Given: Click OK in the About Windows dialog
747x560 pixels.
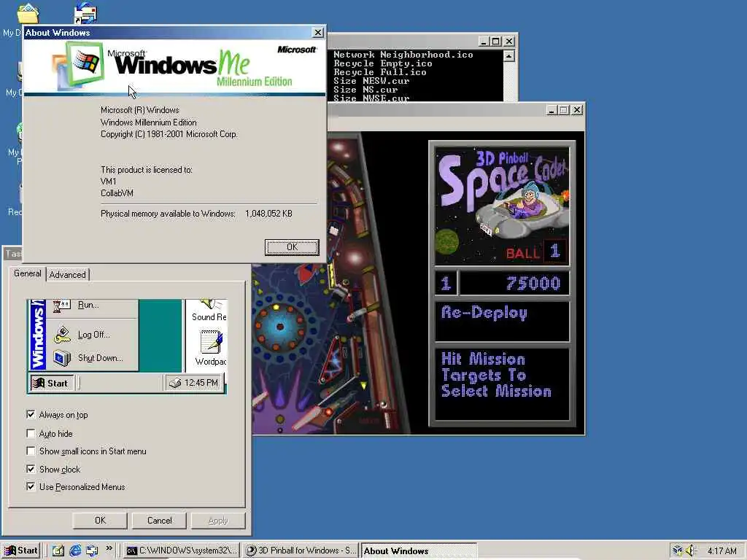Looking at the screenshot, I should (x=292, y=247).
